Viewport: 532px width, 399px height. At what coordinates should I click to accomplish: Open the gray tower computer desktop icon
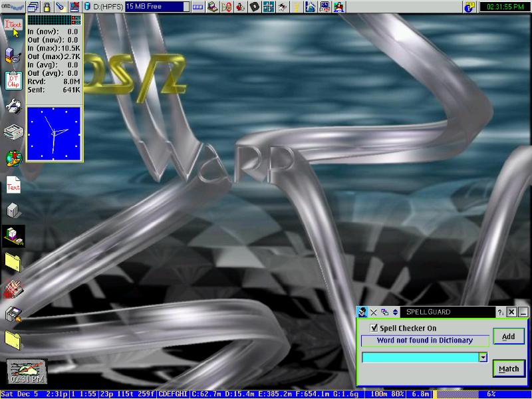[13, 210]
